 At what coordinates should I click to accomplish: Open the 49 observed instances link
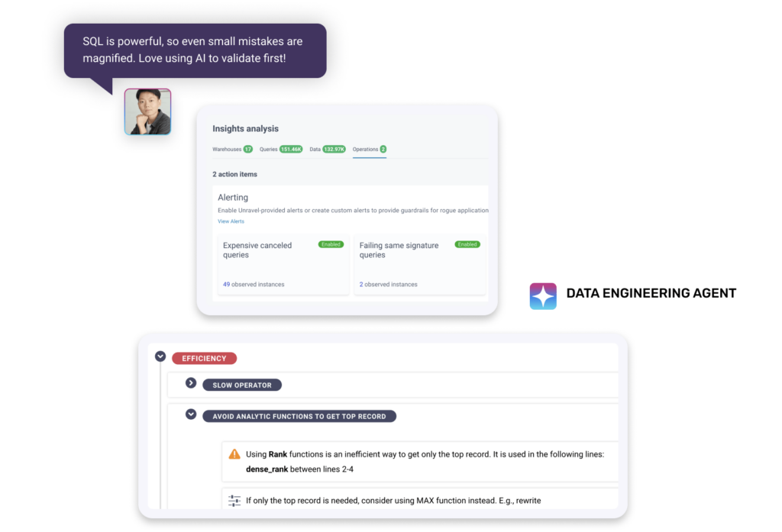(x=254, y=284)
